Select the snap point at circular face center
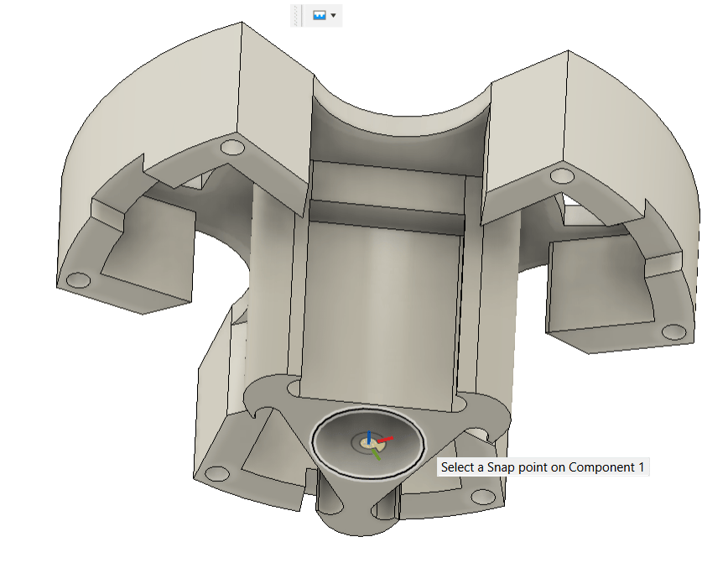Image resolution: width=728 pixels, height=563 pixels. coord(369,442)
